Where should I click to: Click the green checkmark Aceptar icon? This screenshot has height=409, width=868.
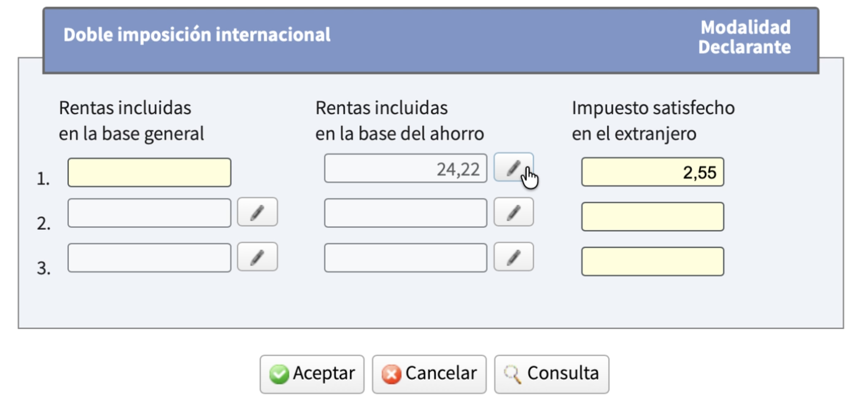point(279,374)
